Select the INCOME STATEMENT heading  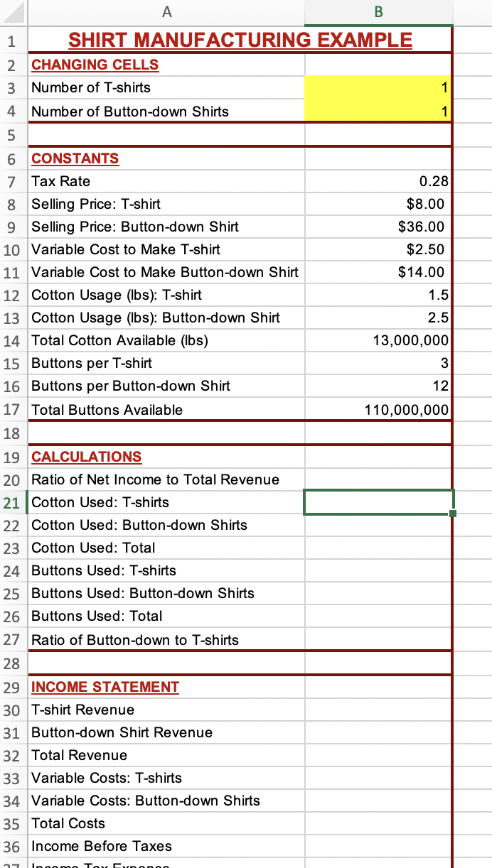click(x=105, y=687)
